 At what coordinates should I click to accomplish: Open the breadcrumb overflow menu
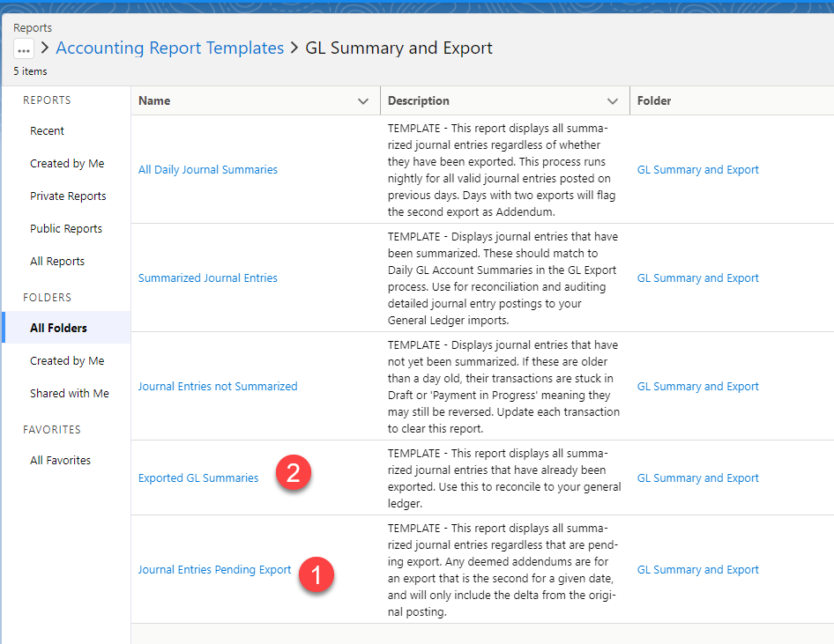[23, 48]
